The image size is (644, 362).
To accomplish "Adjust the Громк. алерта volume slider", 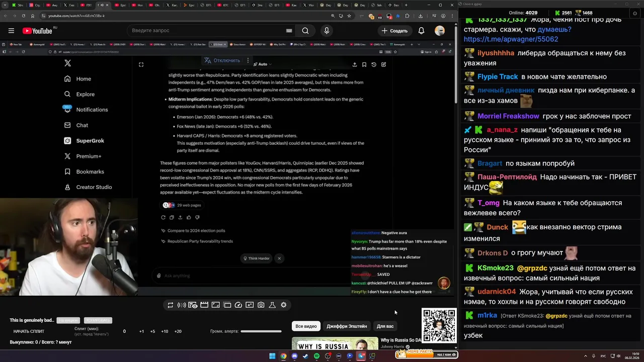I will [x=261, y=331].
